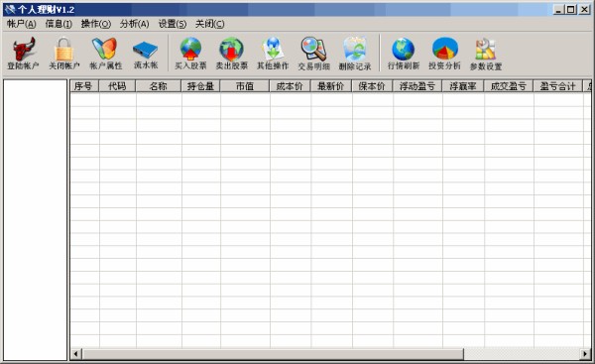Click the 序号 column header
The width and height of the screenshot is (595, 364).
pos(84,86)
